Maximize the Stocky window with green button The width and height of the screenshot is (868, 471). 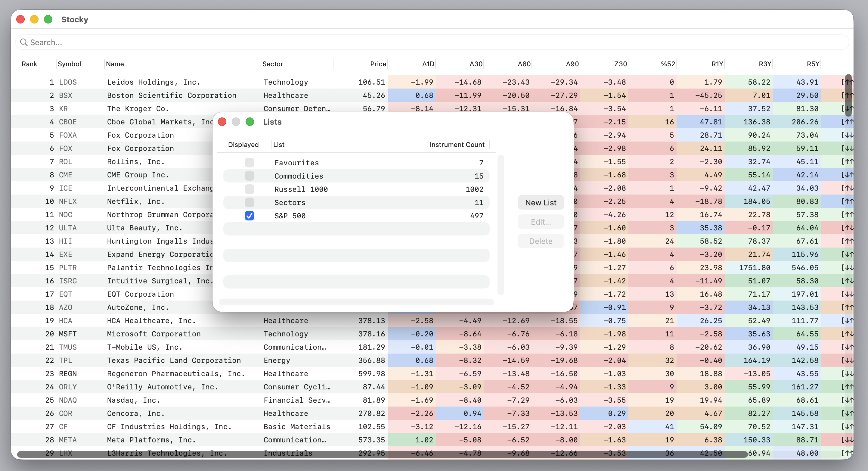click(48, 19)
